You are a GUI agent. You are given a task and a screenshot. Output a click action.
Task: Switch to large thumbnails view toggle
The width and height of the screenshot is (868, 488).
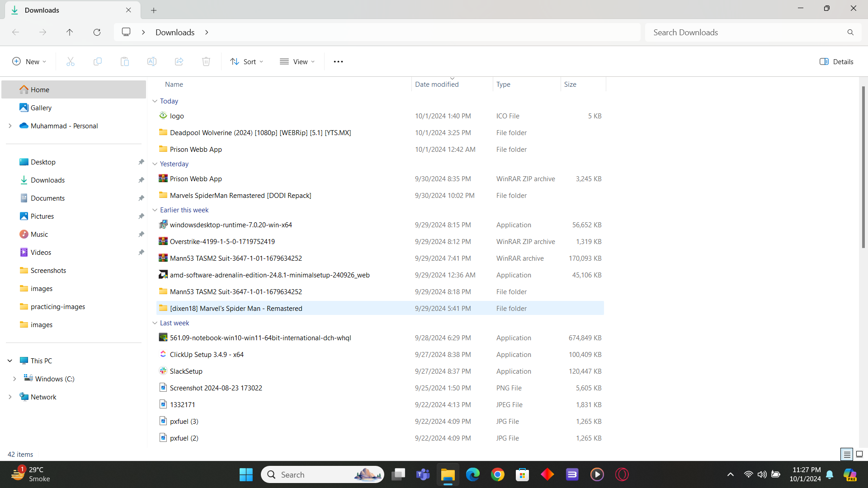tap(859, 454)
